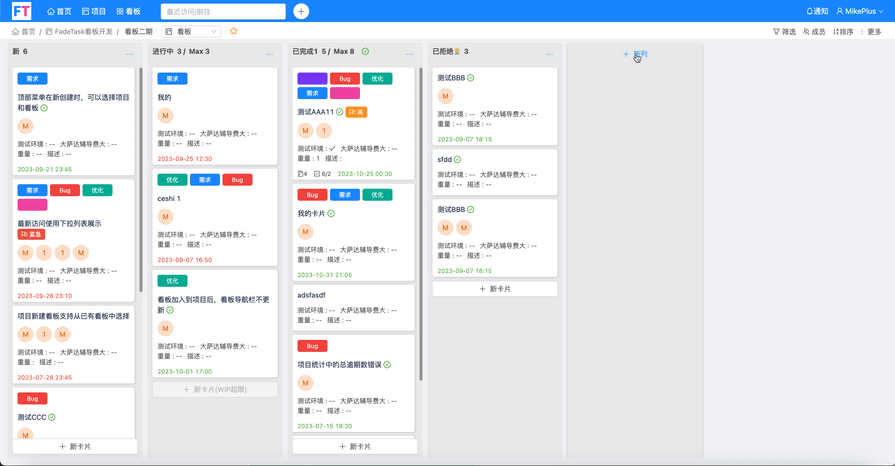Click 新卡片 under the 已拒绝 column
This screenshot has width=895, height=466.
[x=494, y=289]
